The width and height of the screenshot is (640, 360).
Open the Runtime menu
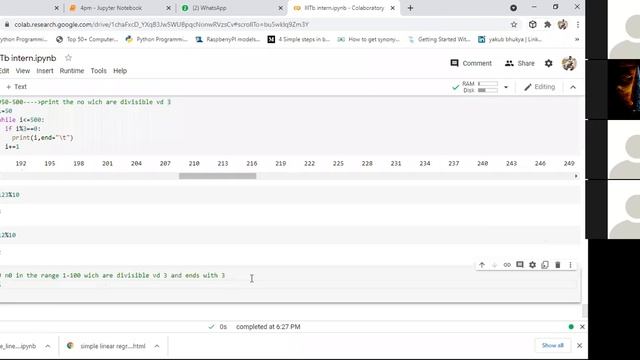point(71,71)
